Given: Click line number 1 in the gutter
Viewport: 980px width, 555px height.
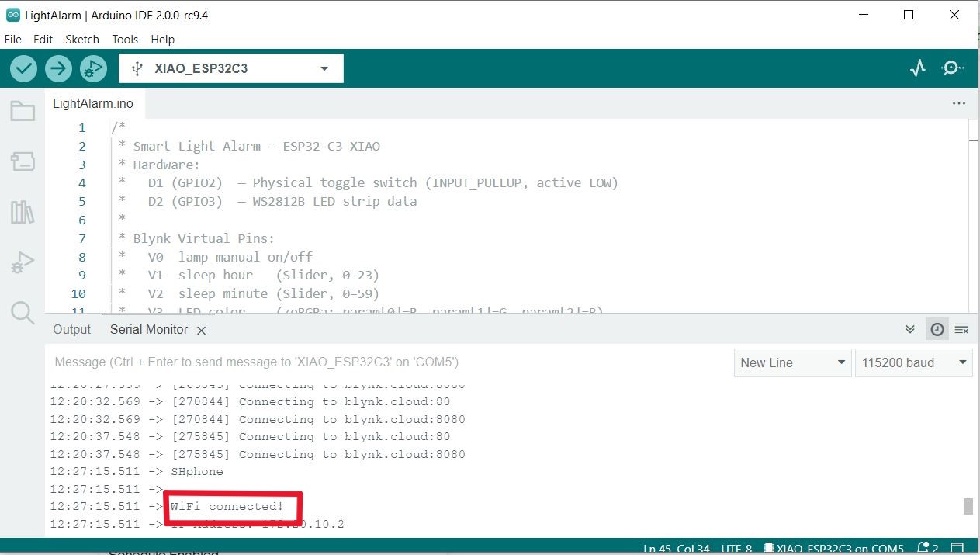Looking at the screenshot, I should point(82,128).
